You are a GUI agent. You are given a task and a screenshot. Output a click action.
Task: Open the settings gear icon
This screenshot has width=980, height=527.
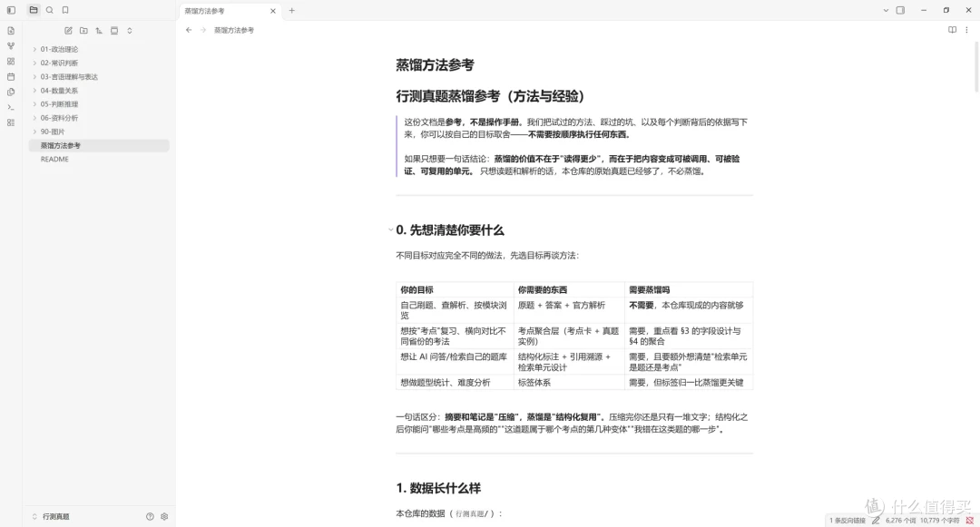coord(164,516)
